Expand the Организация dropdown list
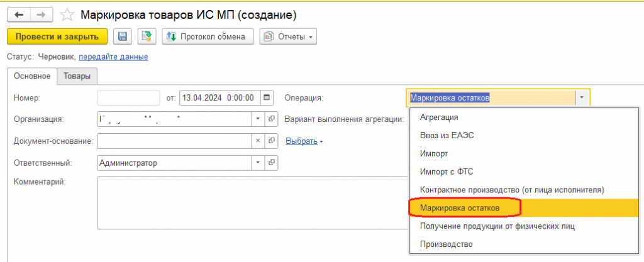The height and width of the screenshot is (262, 644). pyautogui.click(x=258, y=119)
